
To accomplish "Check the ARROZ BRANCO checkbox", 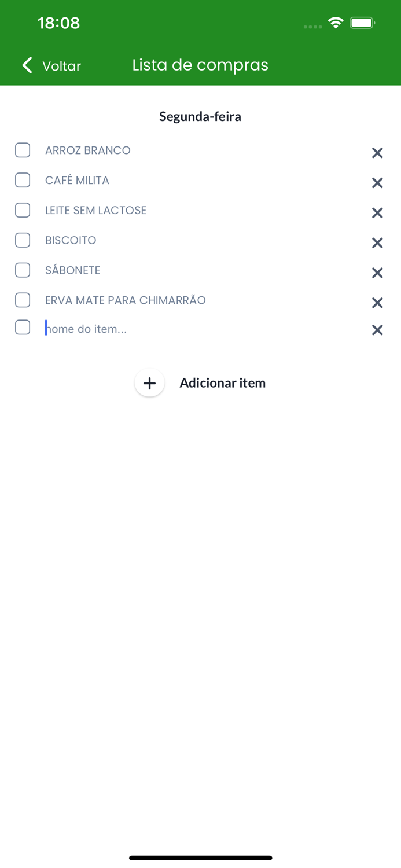I will point(23,150).
